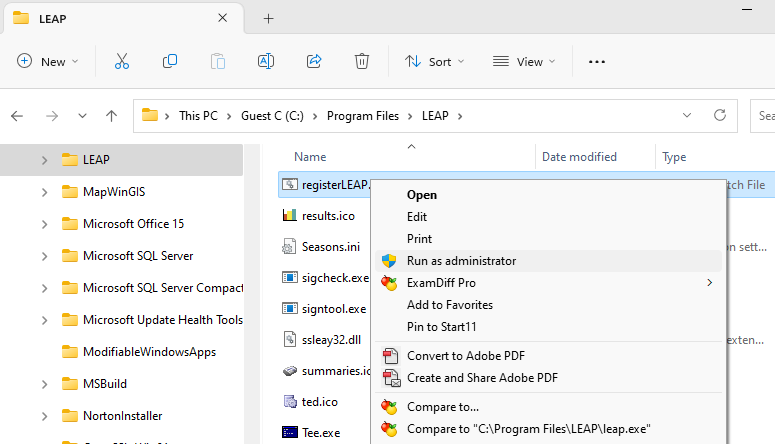Screen dimensions: 775x444
Task: Go back with the left arrow
Action: [x=17, y=116]
